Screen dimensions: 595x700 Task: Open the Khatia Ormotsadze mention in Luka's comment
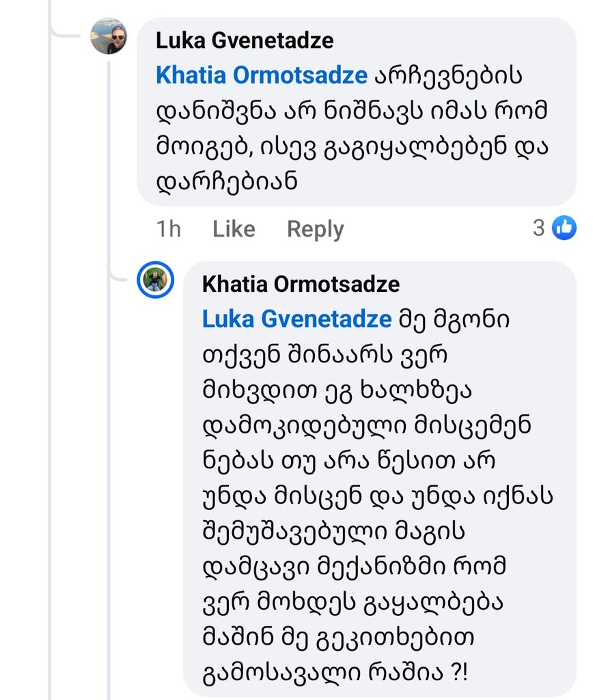coord(262,76)
